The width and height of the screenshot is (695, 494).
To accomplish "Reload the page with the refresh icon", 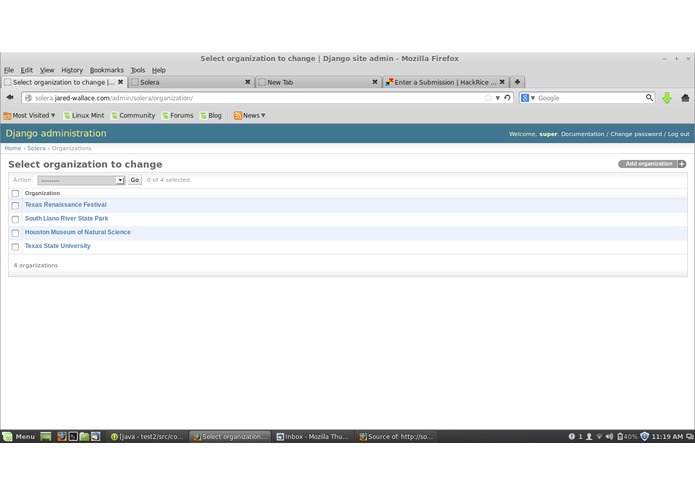I will tap(507, 97).
